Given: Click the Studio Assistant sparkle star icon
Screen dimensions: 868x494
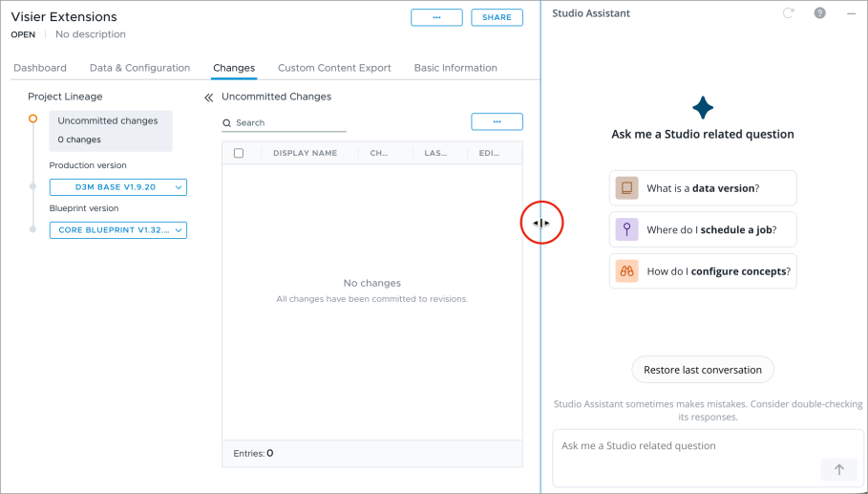Looking at the screenshot, I should (x=703, y=107).
